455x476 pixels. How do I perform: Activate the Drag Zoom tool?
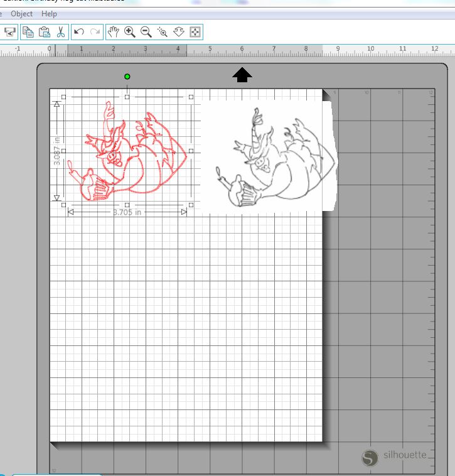[179, 31]
